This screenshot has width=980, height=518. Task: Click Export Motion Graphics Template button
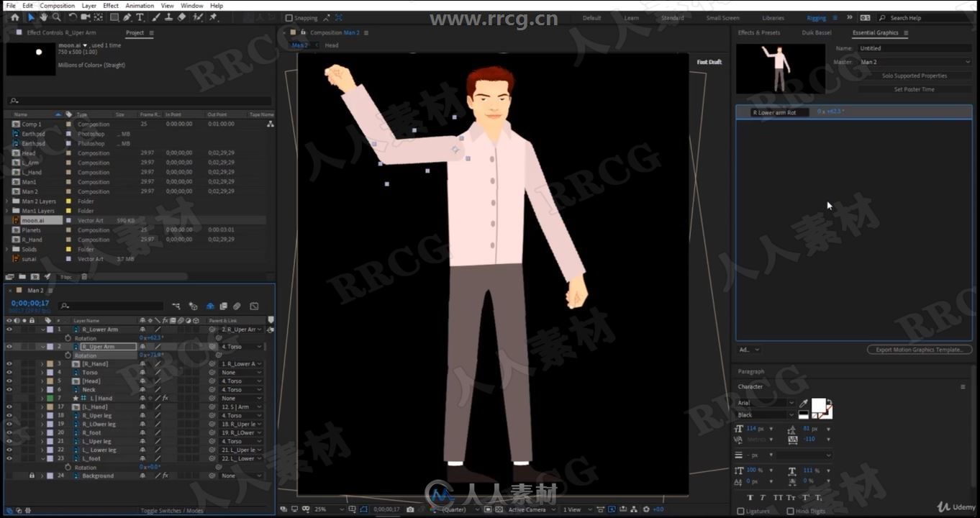(x=919, y=350)
